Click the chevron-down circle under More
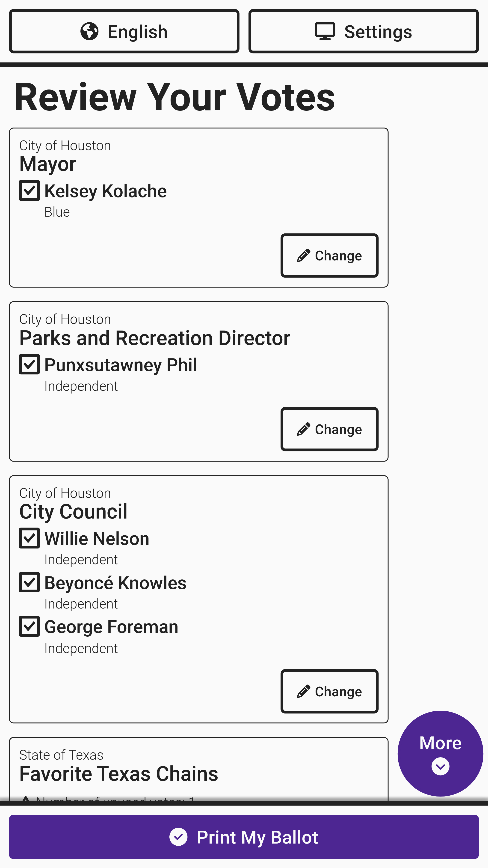This screenshot has height=868, width=488. click(x=440, y=767)
